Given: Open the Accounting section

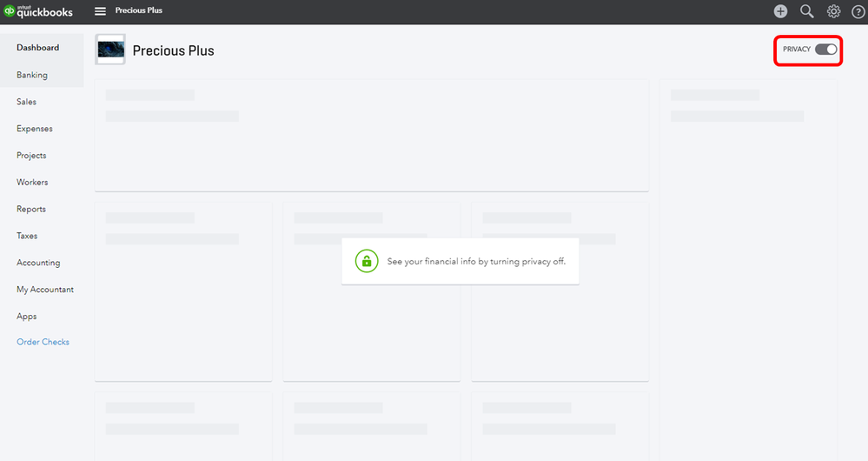Looking at the screenshot, I should [x=38, y=263].
